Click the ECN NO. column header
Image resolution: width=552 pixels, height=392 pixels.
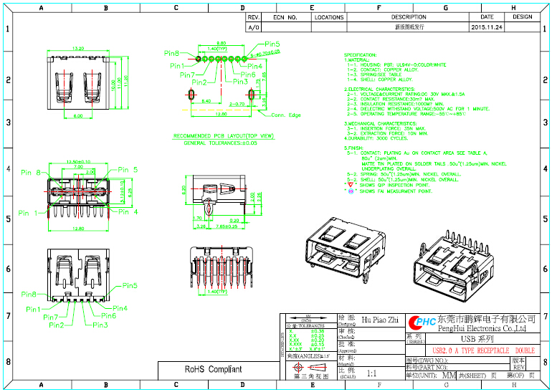coord(285,17)
